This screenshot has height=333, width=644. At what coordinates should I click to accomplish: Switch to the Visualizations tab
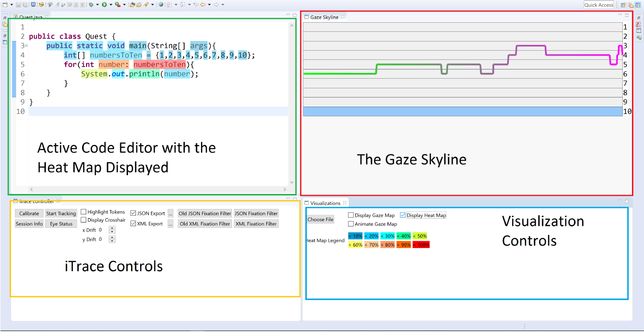pyautogui.click(x=325, y=203)
